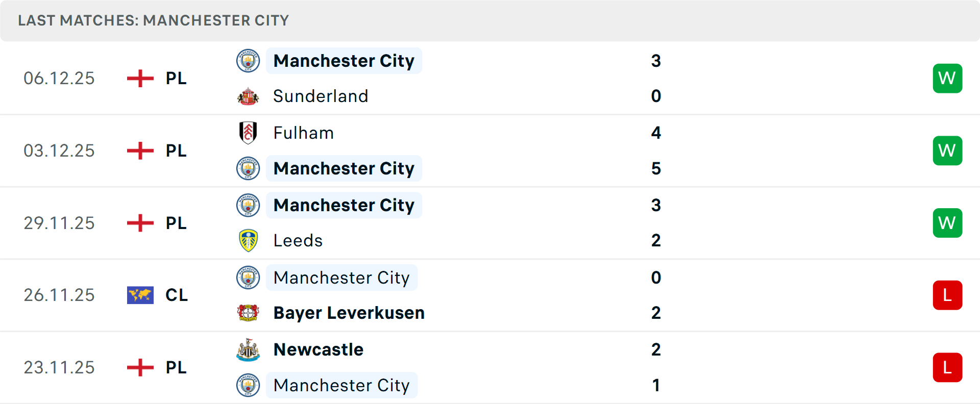Click the Champions League flag icon

coord(140,295)
